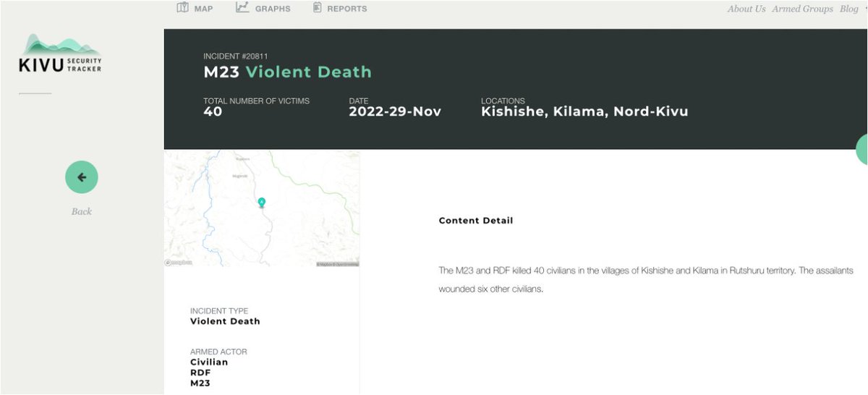The width and height of the screenshot is (868, 395).
Task: Open the Blog link
Action: pyautogui.click(x=848, y=9)
